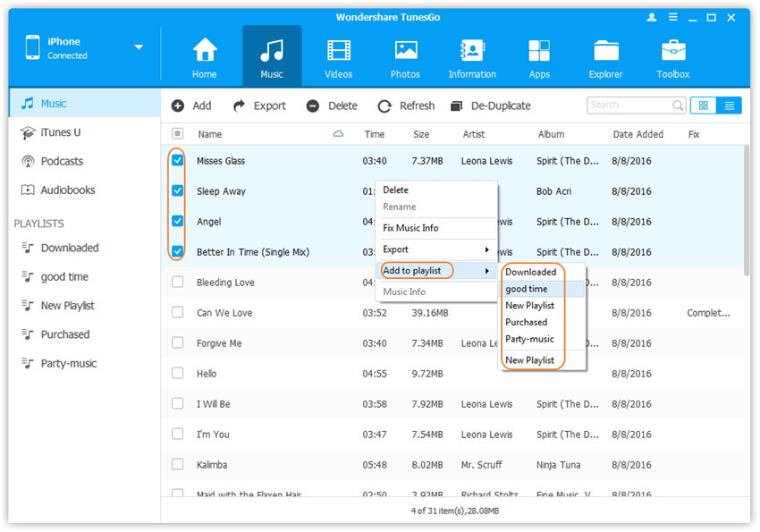The height and width of the screenshot is (532, 760).
Task: Click the iPhone device icon
Action: coord(32,47)
